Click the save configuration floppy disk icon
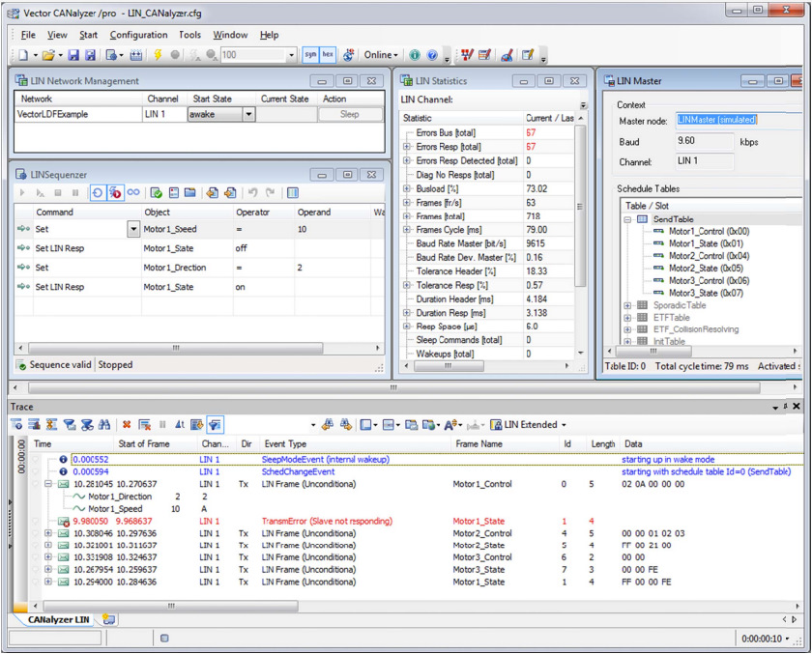Screen dimensions: 812x654 [x=75, y=55]
